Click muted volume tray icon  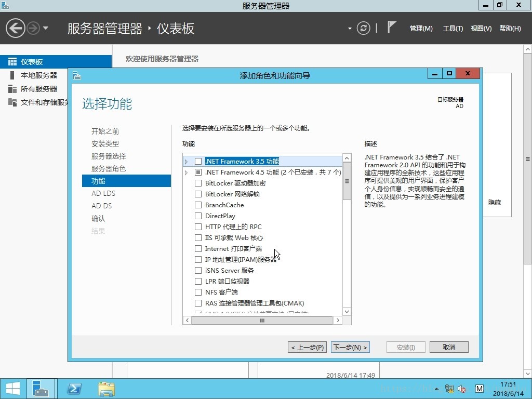click(x=462, y=389)
